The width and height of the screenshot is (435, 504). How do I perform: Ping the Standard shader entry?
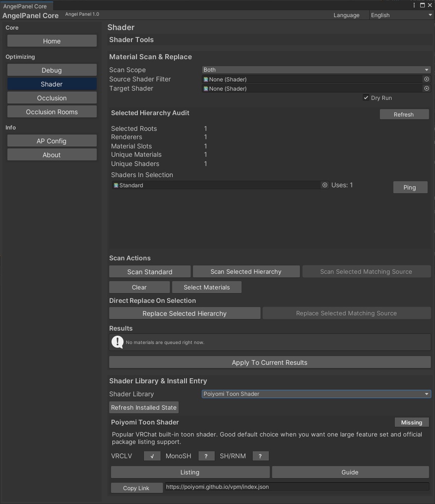tap(410, 187)
